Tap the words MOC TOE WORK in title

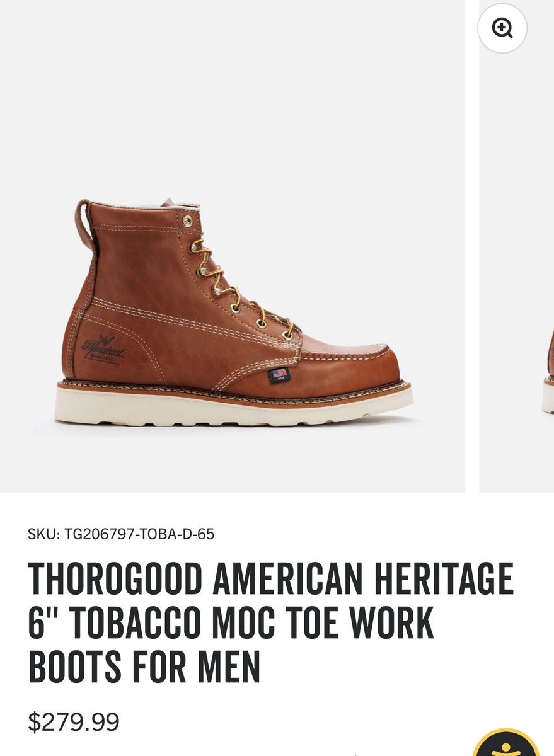point(323,623)
